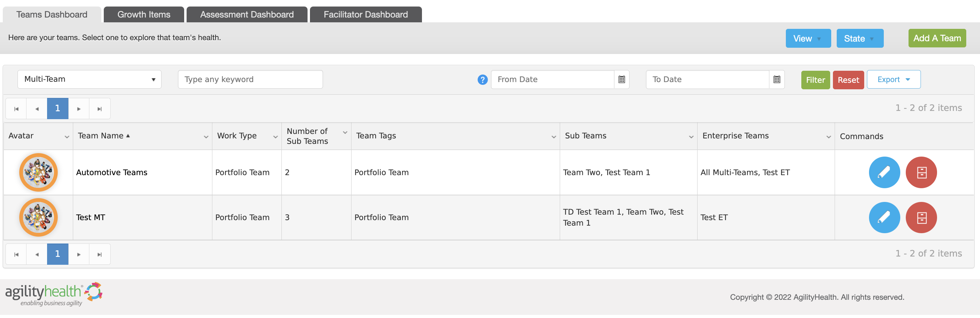The image size is (980, 318).
Task: Click the Type any keyword search field
Action: click(x=250, y=80)
